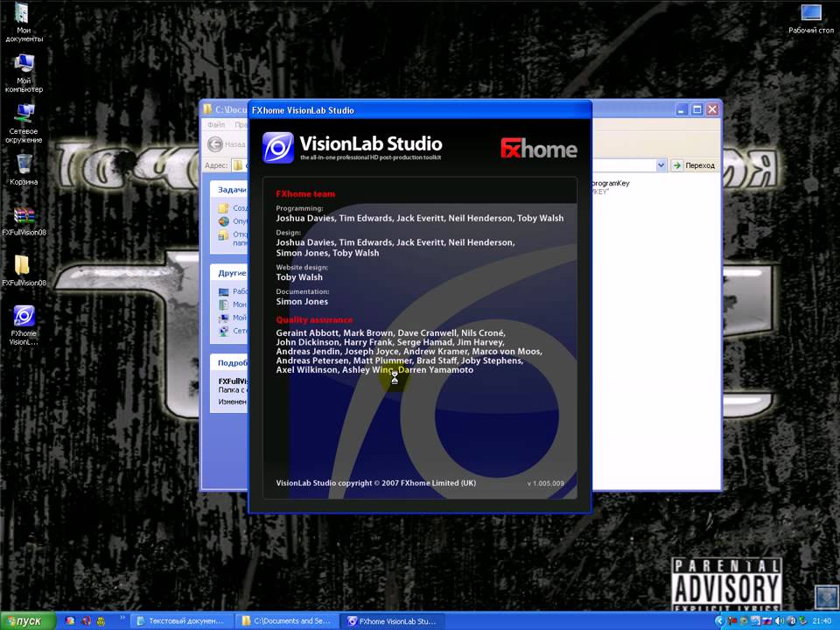Maximize the Explorer window
The image size is (840, 630).
pyautogui.click(x=696, y=109)
